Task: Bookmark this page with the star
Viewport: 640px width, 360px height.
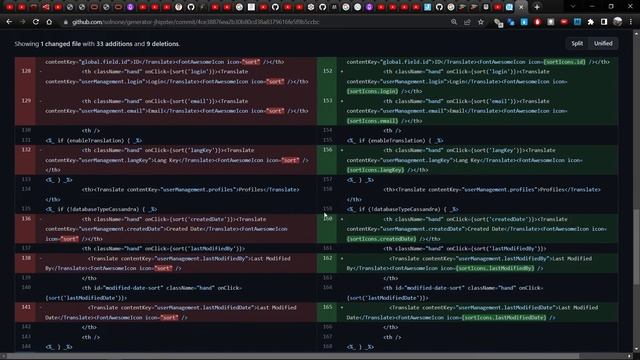Action: pos(481,22)
